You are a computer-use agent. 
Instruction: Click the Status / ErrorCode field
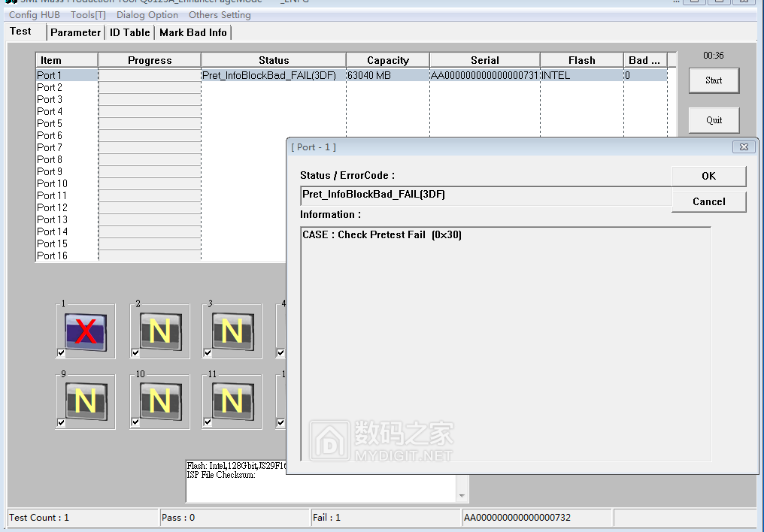(x=486, y=195)
